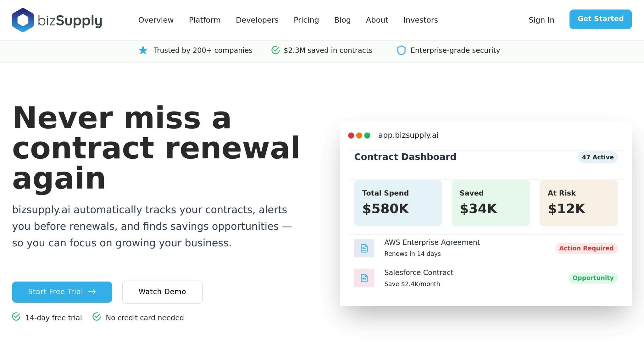Click the Watch Demo button
The width and height of the screenshot is (644, 362).
tap(162, 292)
